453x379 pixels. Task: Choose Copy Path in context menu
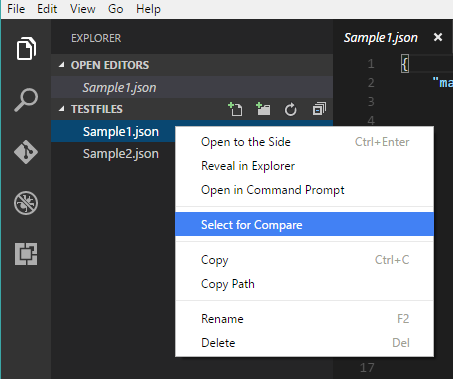pos(304,284)
